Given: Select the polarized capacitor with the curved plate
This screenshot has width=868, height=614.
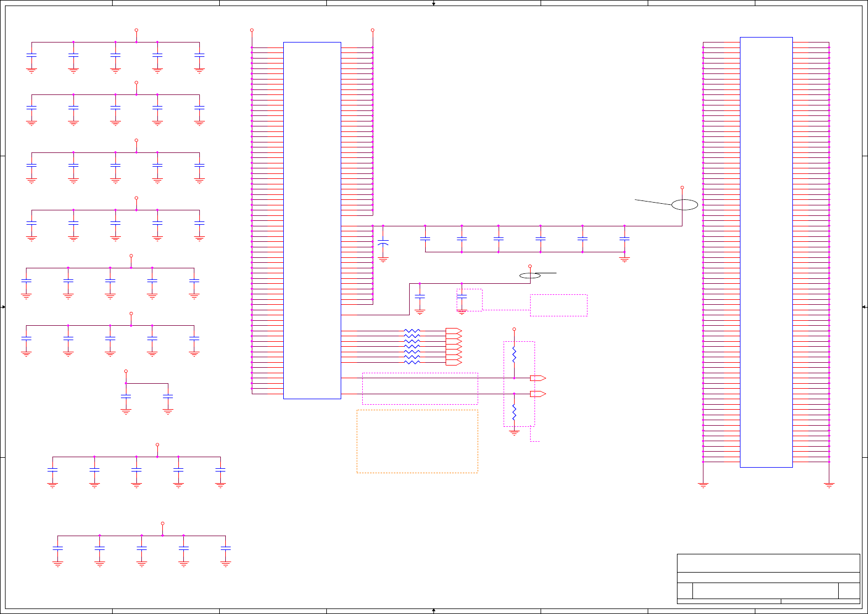Looking at the screenshot, I should click(383, 243).
